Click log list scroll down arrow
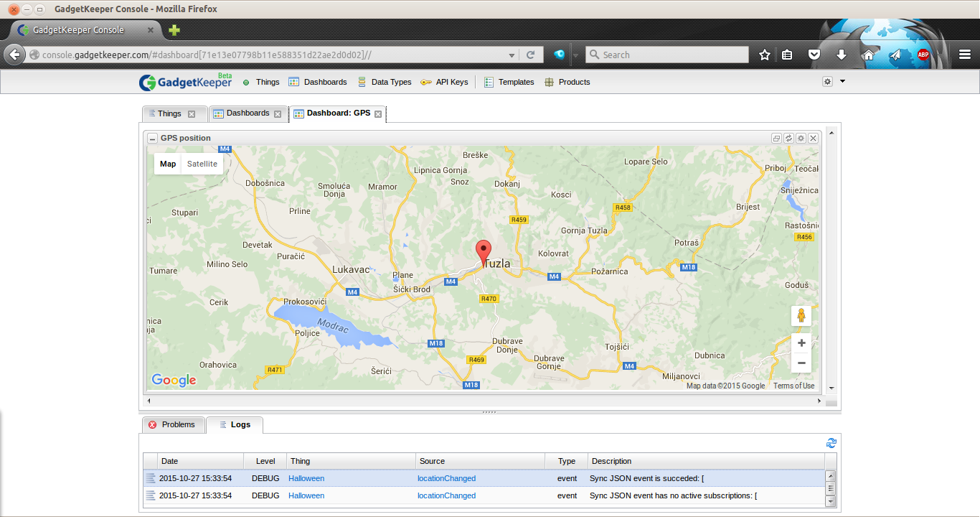This screenshot has height=517, width=980. click(x=831, y=501)
